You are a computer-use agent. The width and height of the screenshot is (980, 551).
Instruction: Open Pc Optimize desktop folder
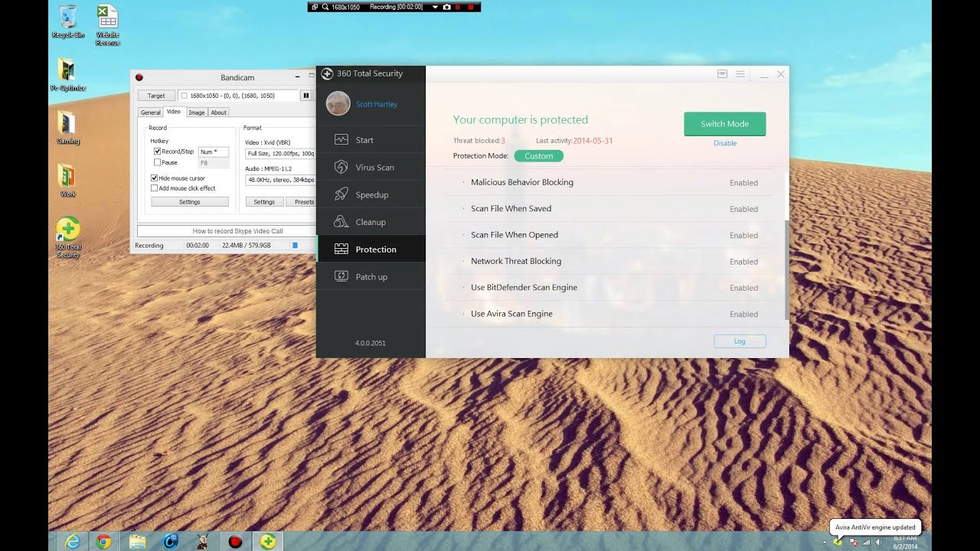click(67, 74)
